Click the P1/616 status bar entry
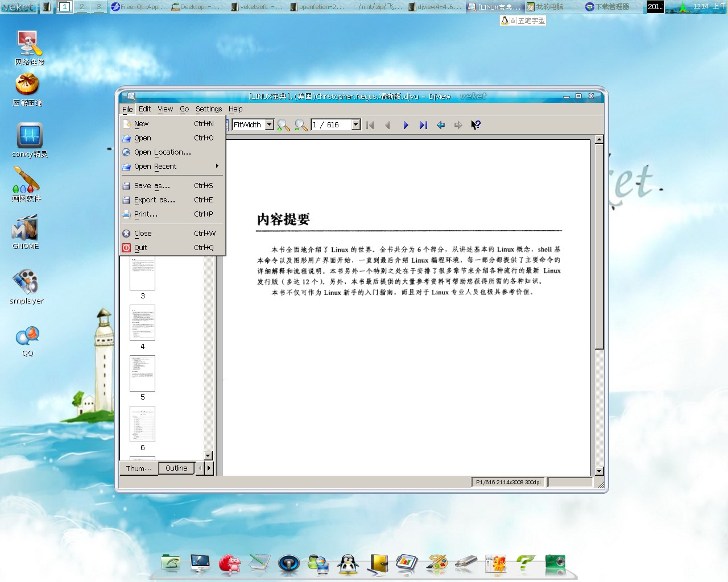 point(508,483)
